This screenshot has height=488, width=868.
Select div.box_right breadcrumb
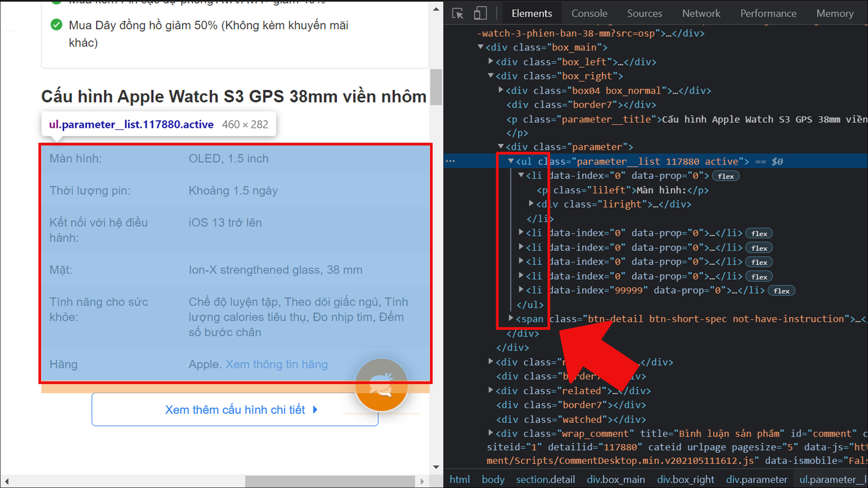coord(685,479)
